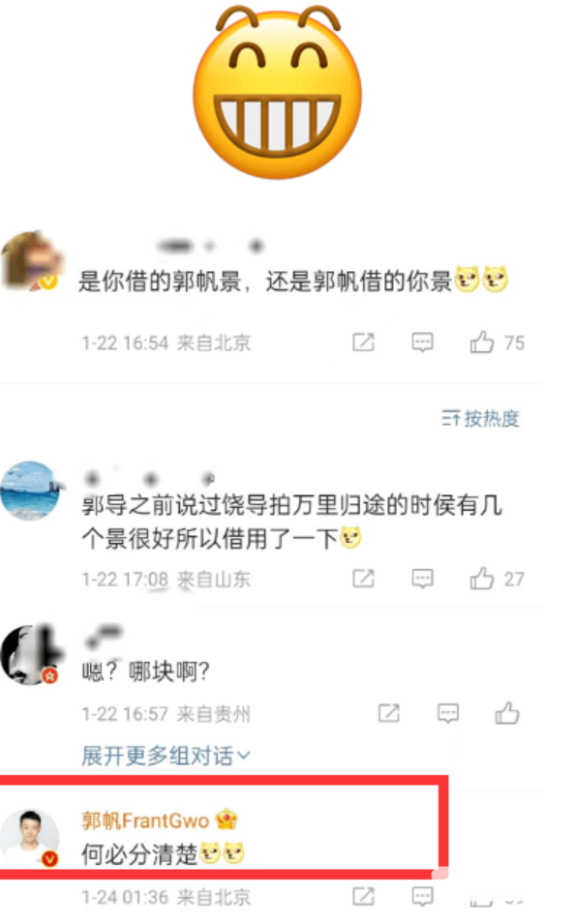Reply to the 01:36 郭帆FrantGwo comment
The height and width of the screenshot is (924, 572).
422,896
